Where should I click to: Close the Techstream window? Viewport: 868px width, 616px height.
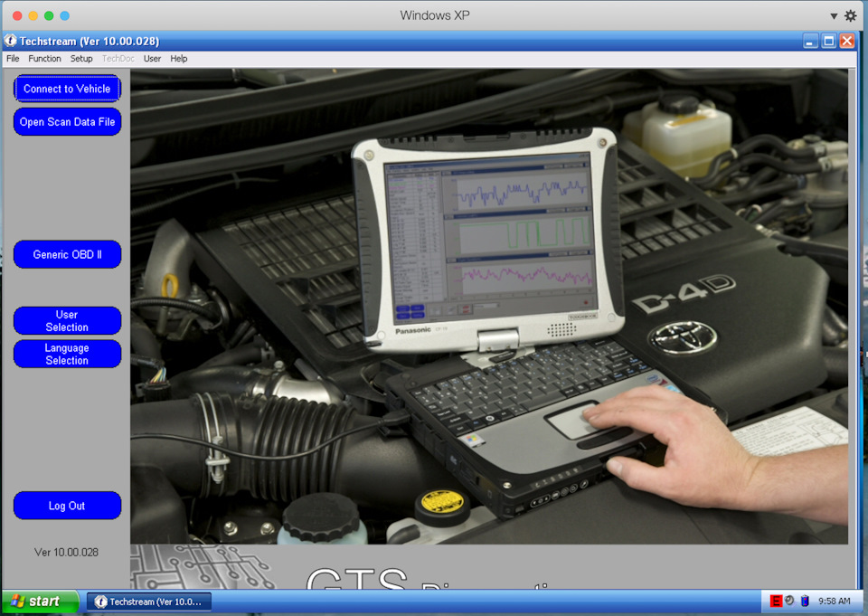coord(847,41)
